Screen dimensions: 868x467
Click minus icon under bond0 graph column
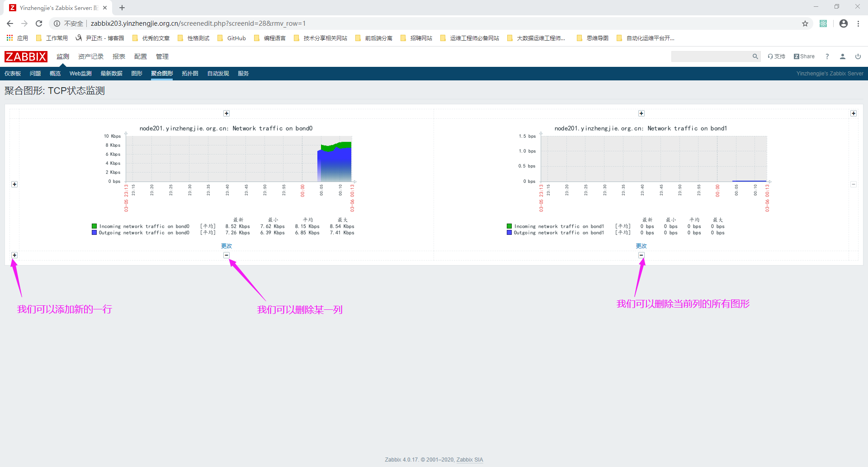(226, 255)
